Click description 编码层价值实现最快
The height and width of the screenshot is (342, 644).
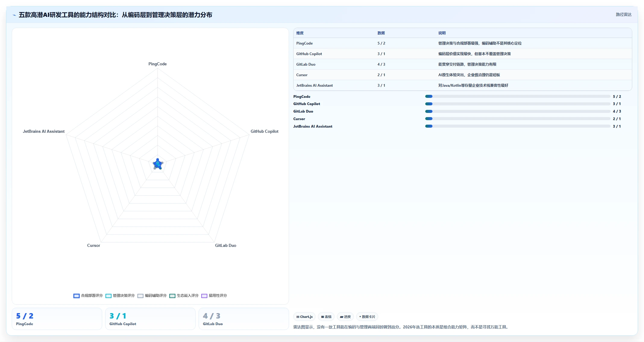click(474, 54)
